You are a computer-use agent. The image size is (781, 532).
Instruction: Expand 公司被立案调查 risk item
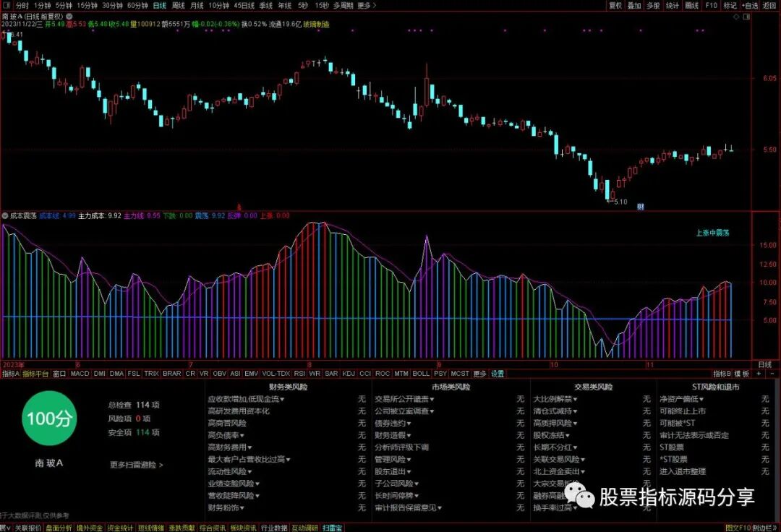404,411
